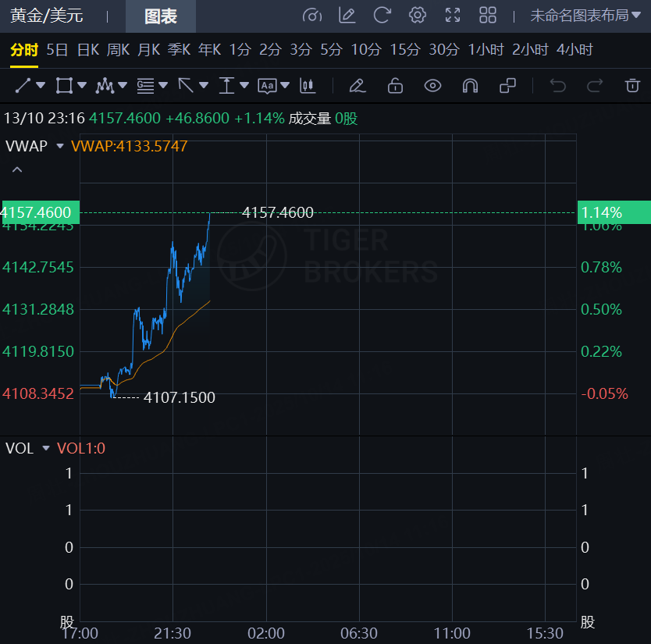Delete drawings with the trash icon
651x644 pixels.
632,85
